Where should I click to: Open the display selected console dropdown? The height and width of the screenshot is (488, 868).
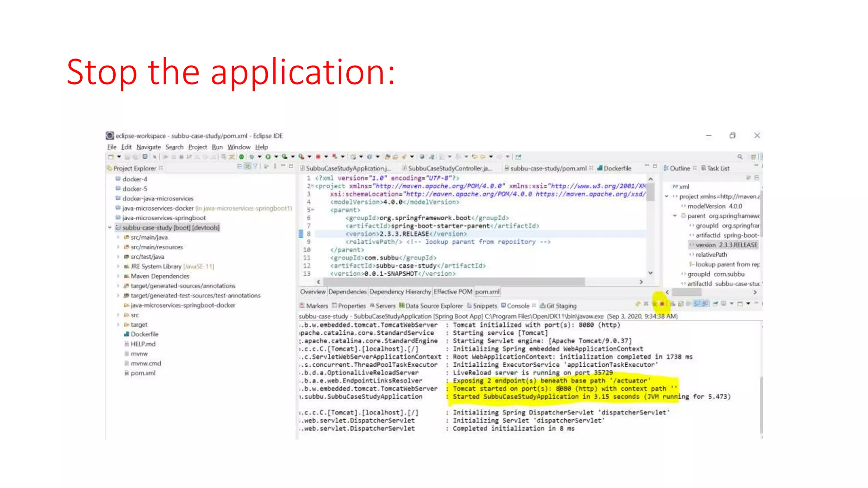(732, 304)
